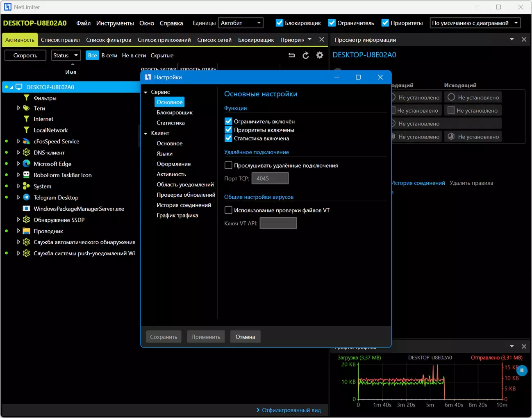Switch to Список правил tab
The width and height of the screenshot is (532, 418).
click(60, 40)
